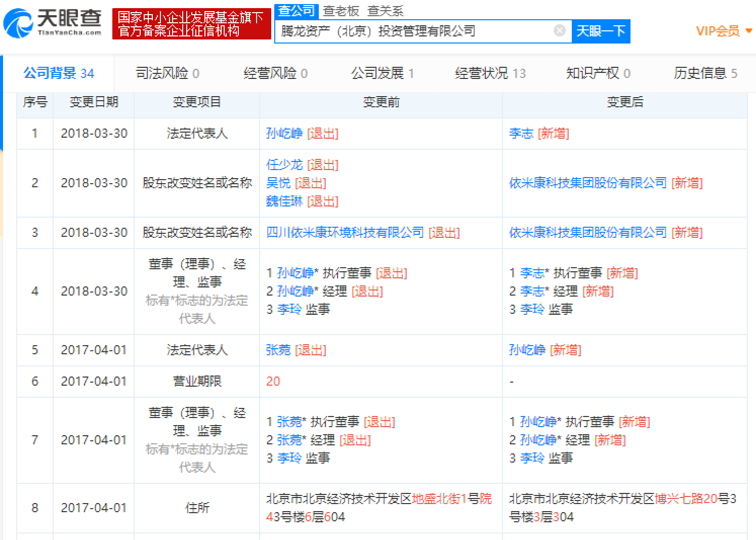
Task: Open the VIP会员 link
Action: pos(718,31)
